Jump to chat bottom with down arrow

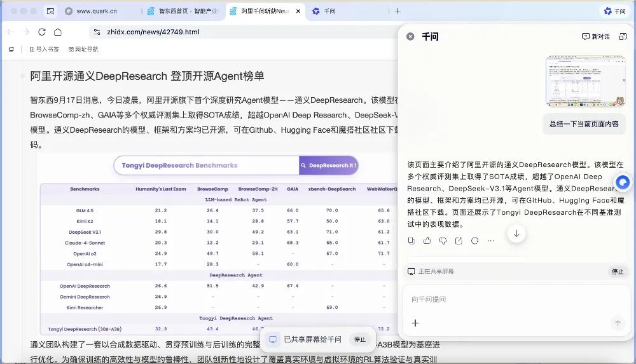pos(516,234)
